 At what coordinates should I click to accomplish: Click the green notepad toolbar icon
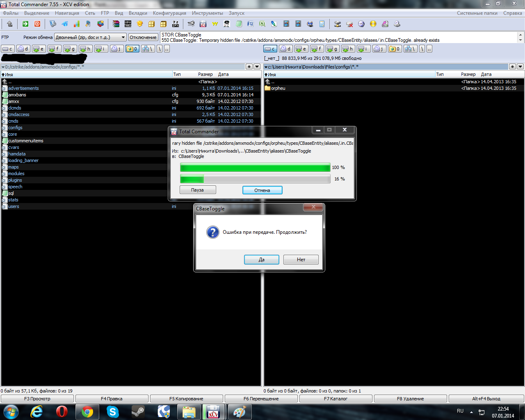[239, 24]
